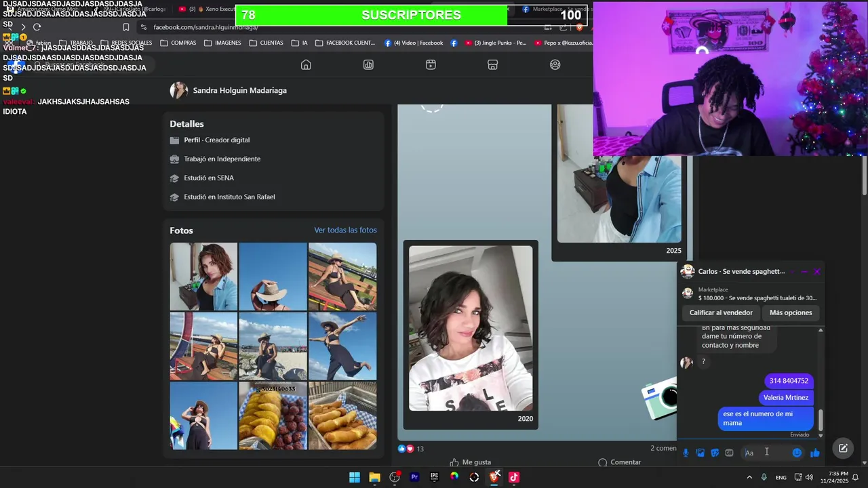This screenshot has width=868, height=488.
Task: Click Me gusta on the post
Action: click(470, 462)
